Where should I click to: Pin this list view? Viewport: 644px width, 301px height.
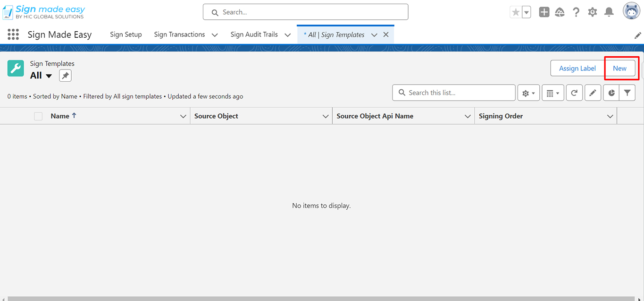pos(65,76)
